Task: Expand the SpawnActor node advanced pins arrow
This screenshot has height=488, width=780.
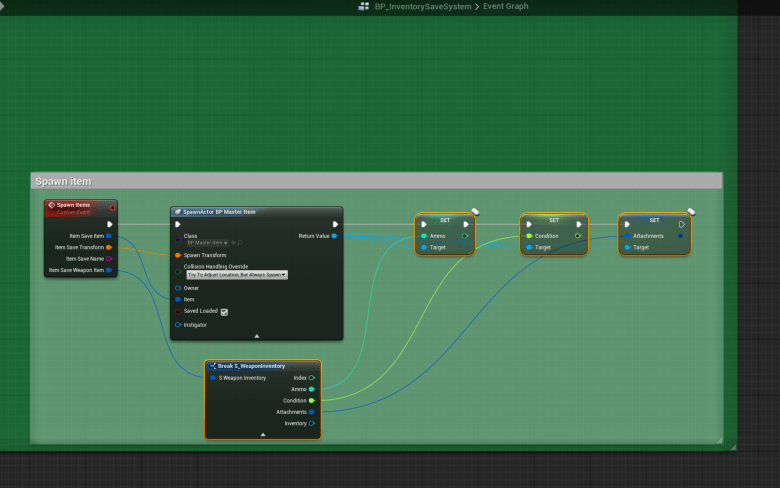Action: [x=256, y=336]
